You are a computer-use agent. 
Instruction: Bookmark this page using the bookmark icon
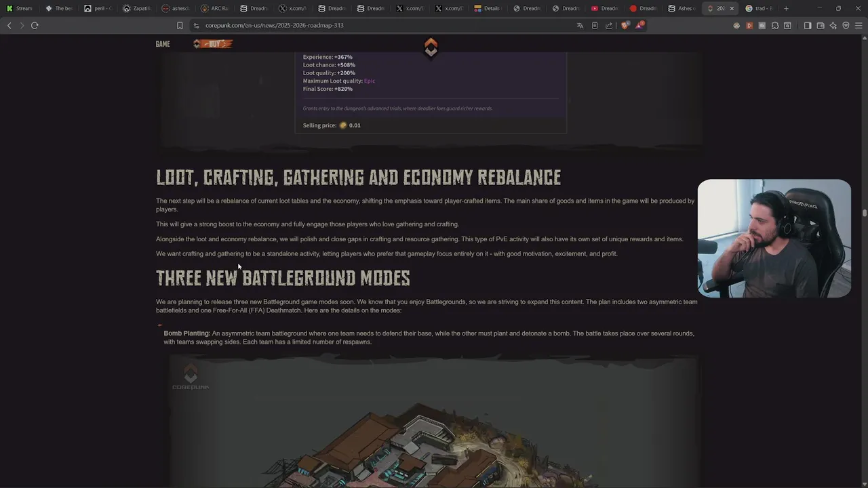[x=180, y=25]
